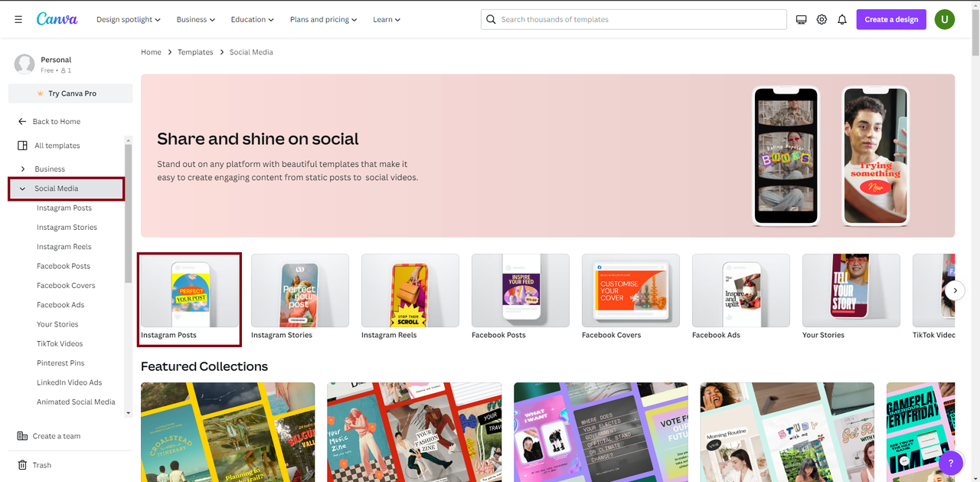Open the Education dropdown
The image size is (980, 482).
pyautogui.click(x=253, y=19)
